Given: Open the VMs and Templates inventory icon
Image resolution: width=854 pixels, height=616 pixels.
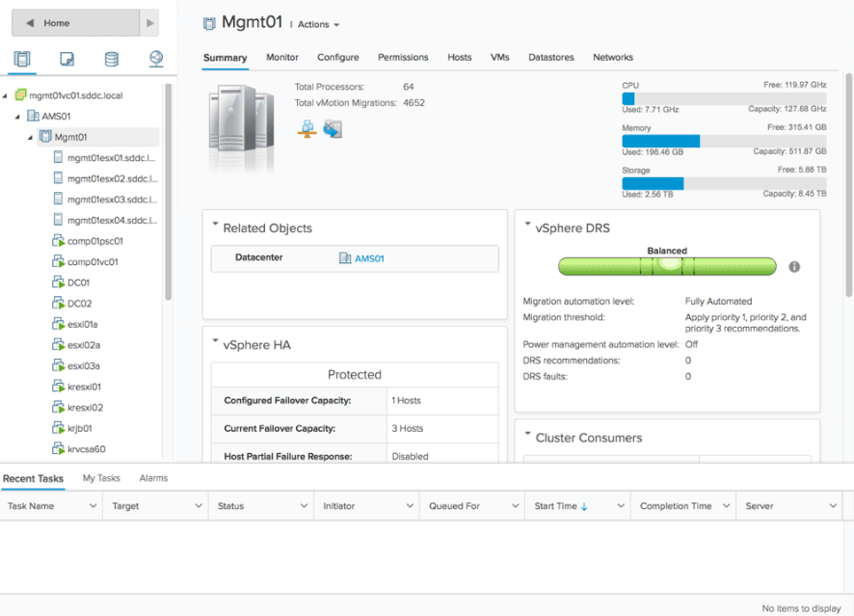Looking at the screenshot, I should pos(67,59).
